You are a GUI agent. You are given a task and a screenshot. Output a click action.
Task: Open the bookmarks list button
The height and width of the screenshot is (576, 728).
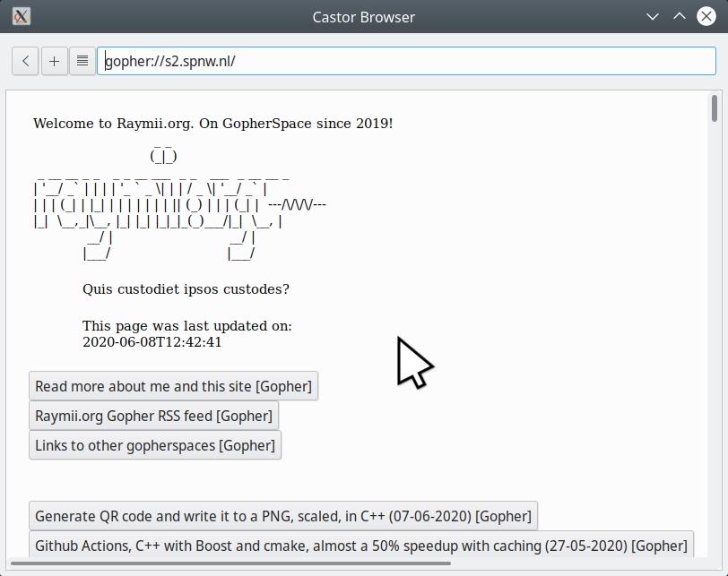click(82, 61)
